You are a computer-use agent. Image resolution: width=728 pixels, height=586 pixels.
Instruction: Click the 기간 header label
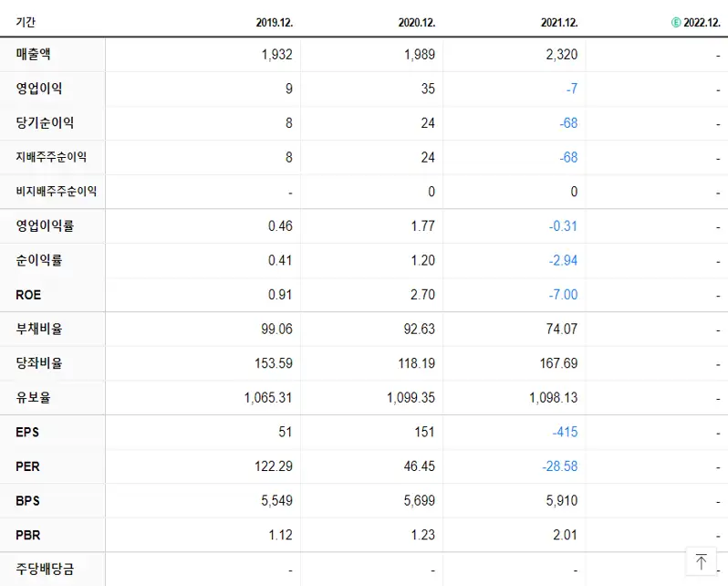pos(26,22)
